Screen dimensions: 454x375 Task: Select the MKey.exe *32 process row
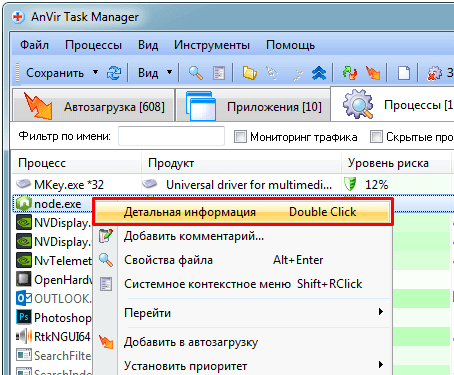tap(233, 184)
